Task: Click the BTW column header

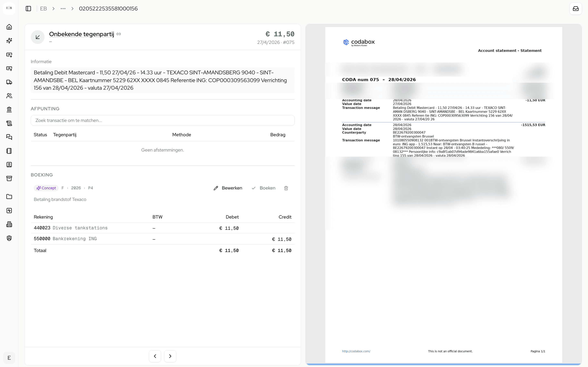Action: (157, 217)
